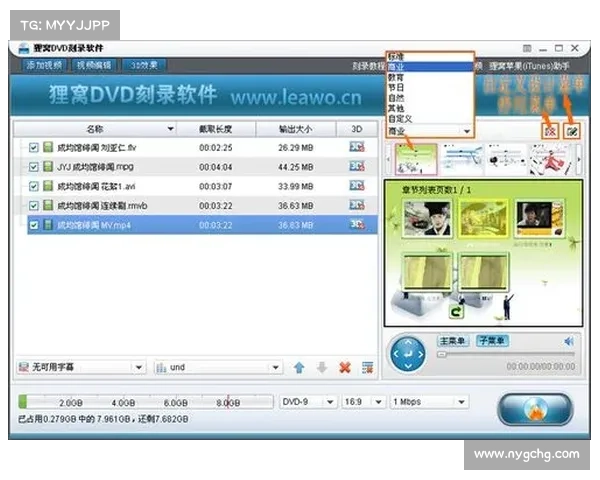This screenshot has height=480, width=600.
Task: Open 3D settings for 花絮1.avi row
Action: 357,186
